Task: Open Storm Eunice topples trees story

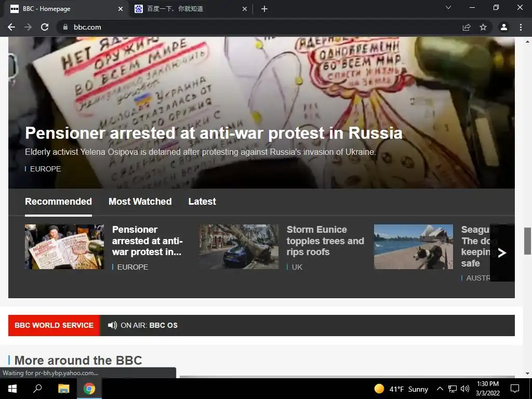Action: [325, 241]
